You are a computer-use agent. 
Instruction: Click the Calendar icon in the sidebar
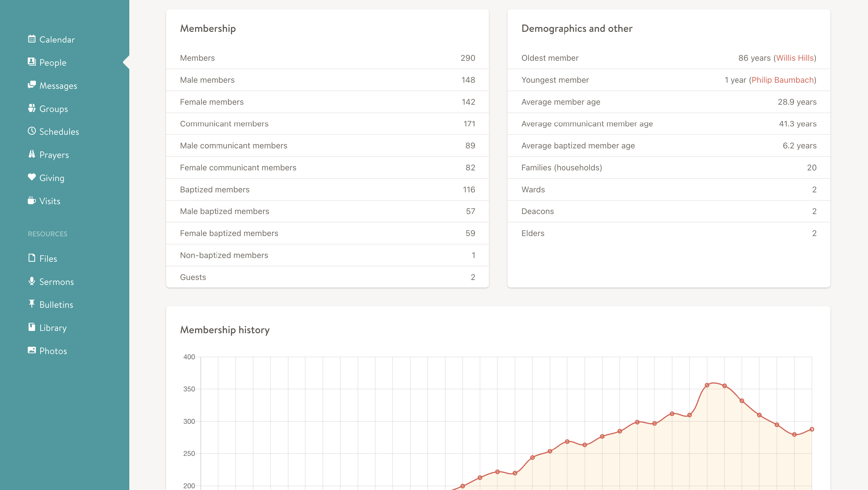(32, 39)
